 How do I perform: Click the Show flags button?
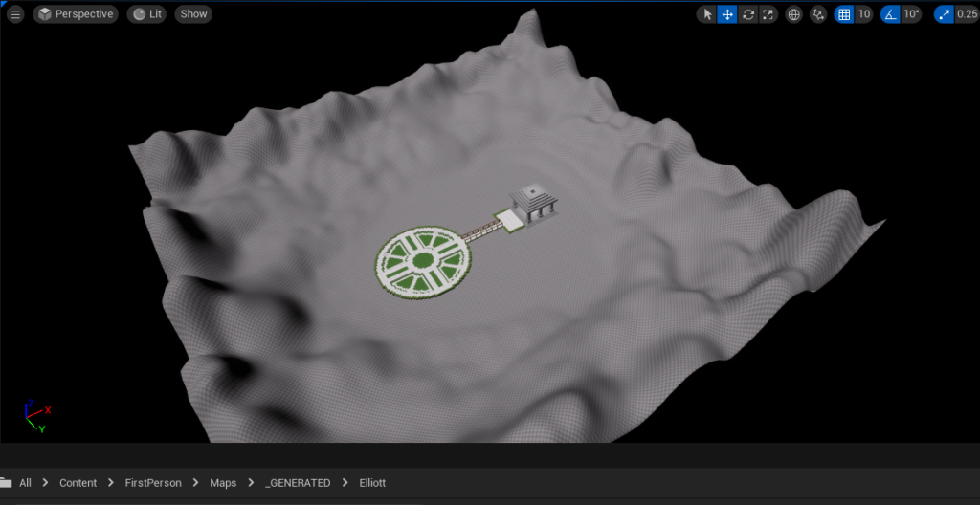point(193,14)
